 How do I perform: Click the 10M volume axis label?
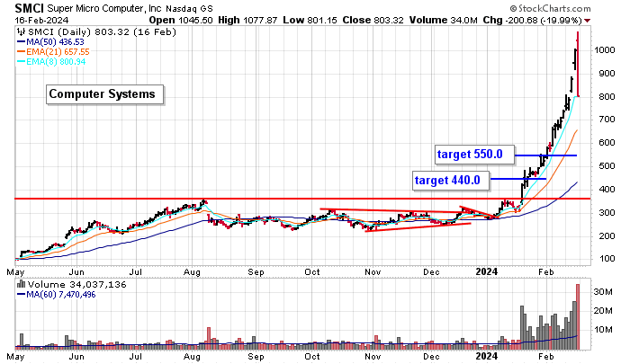pyautogui.click(x=603, y=330)
